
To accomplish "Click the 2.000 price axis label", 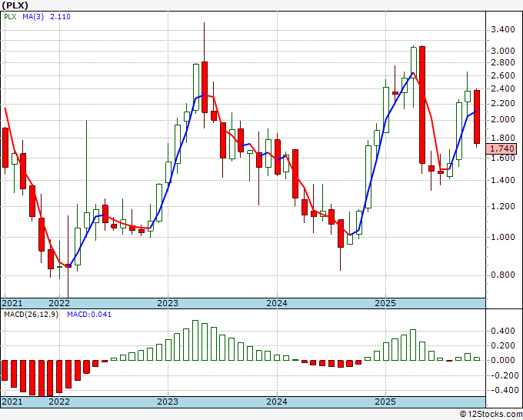I will click(503, 119).
